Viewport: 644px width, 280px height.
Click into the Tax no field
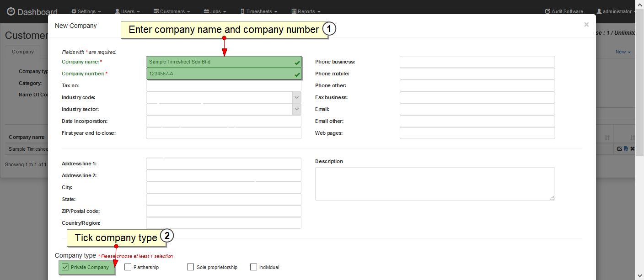click(x=224, y=85)
